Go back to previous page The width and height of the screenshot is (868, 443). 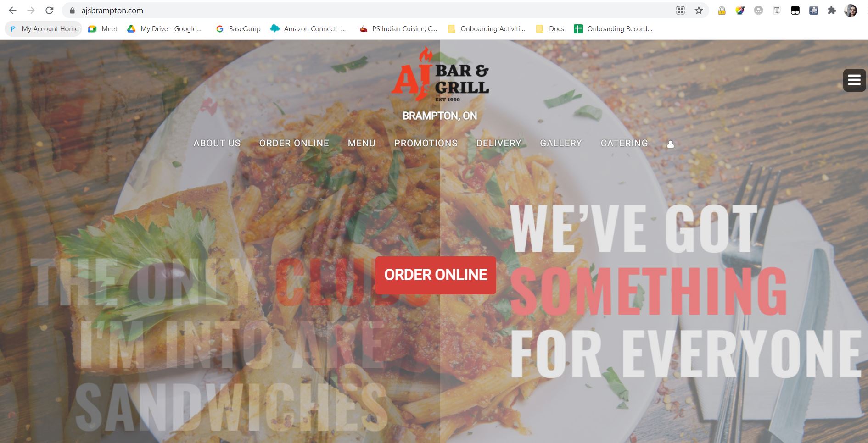[13, 10]
